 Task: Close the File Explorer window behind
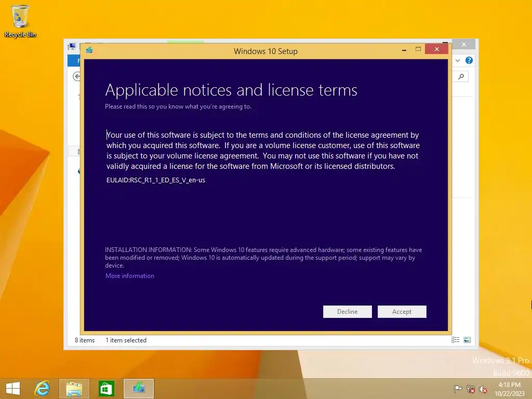tap(464, 45)
